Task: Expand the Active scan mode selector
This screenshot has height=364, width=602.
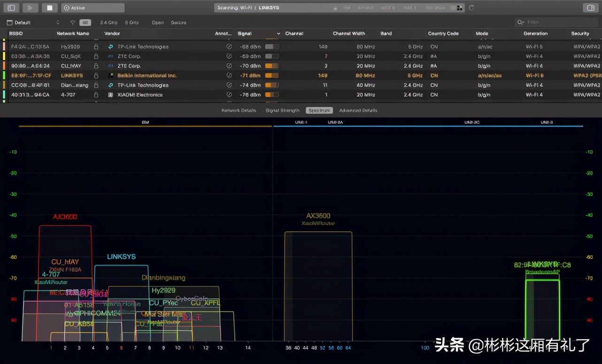Action: click(93, 8)
